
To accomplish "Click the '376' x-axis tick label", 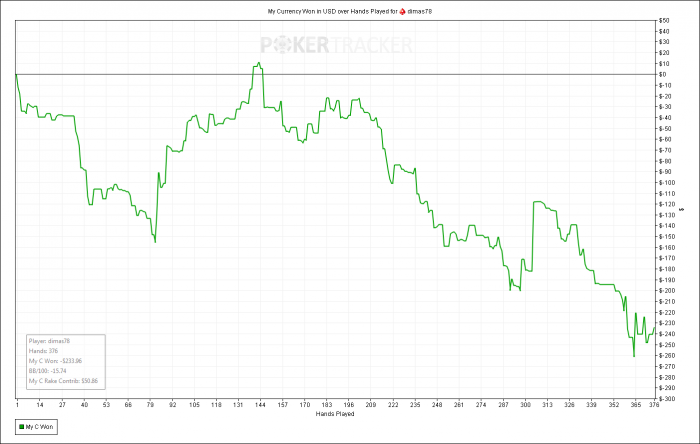I will pyautogui.click(x=654, y=405).
